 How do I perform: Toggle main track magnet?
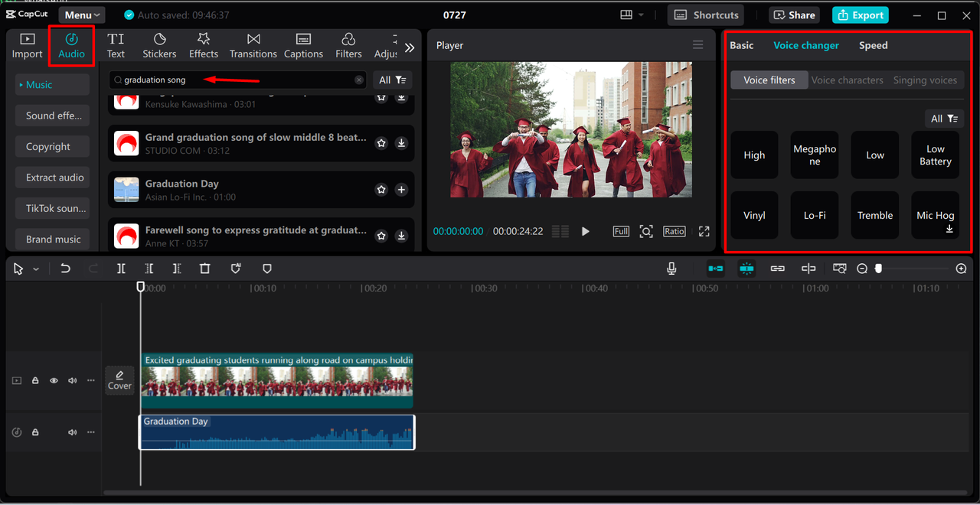tap(716, 269)
